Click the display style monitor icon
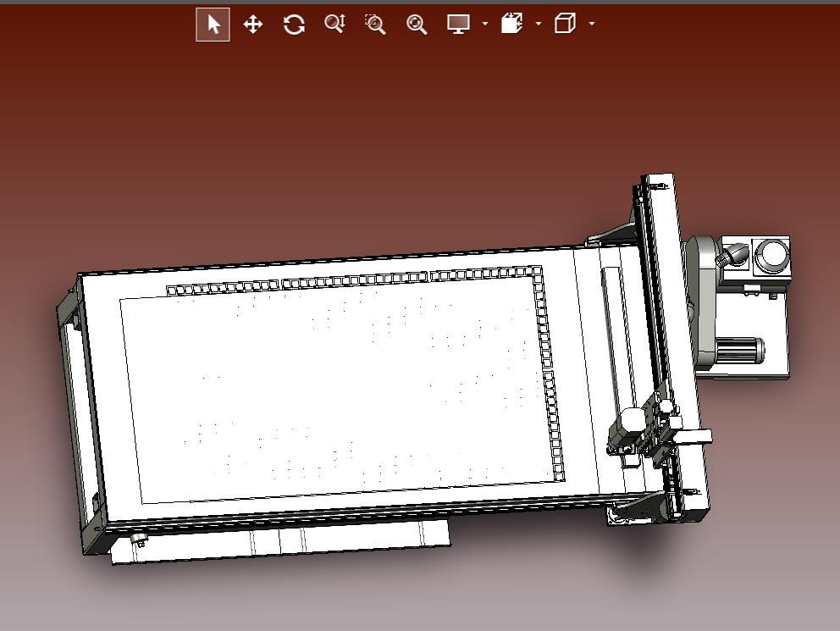The image size is (840, 631). coord(459,24)
